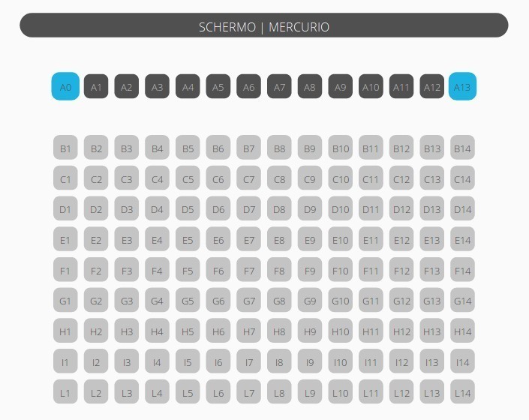
Task: Pick seat F12
Action: click(x=401, y=271)
